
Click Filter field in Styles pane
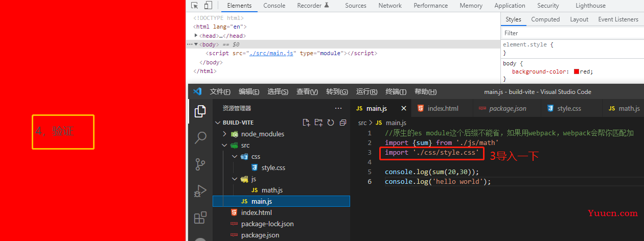[x=572, y=33]
